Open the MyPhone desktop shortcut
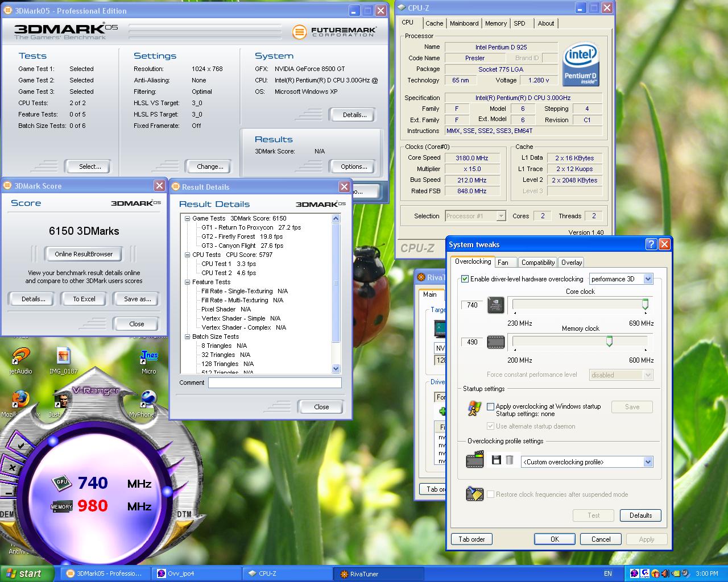 coord(148,399)
